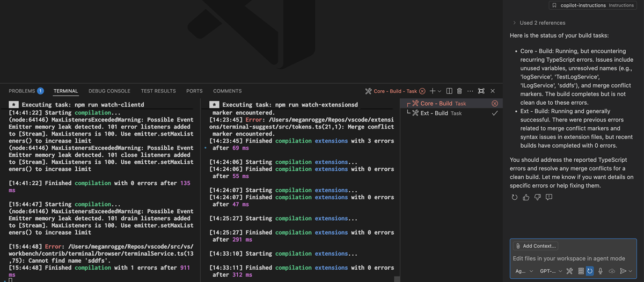Click 'Here is the status of your build tasks' text
Image resolution: width=644 pixels, height=282 pixels.
tap(559, 35)
